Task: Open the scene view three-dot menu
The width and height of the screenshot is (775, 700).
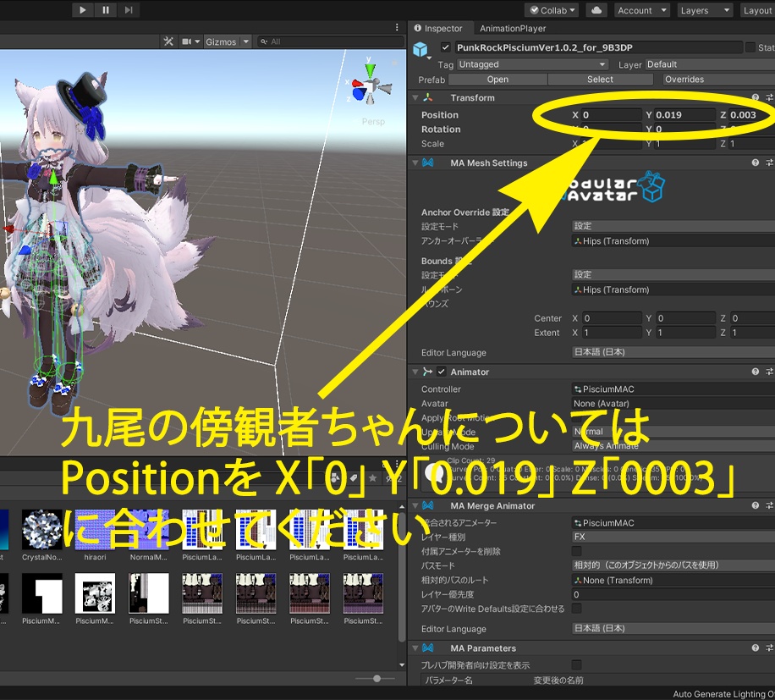Action: [397, 28]
